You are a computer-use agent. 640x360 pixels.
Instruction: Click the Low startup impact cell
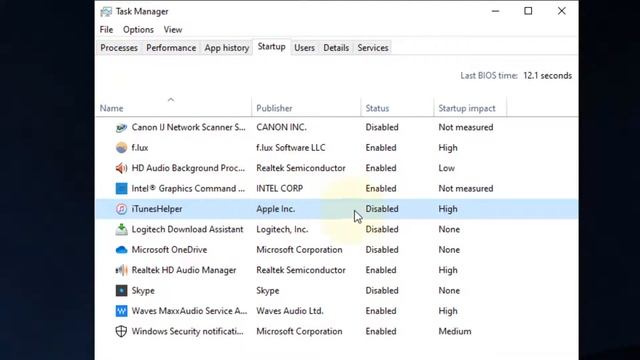pos(447,168)
